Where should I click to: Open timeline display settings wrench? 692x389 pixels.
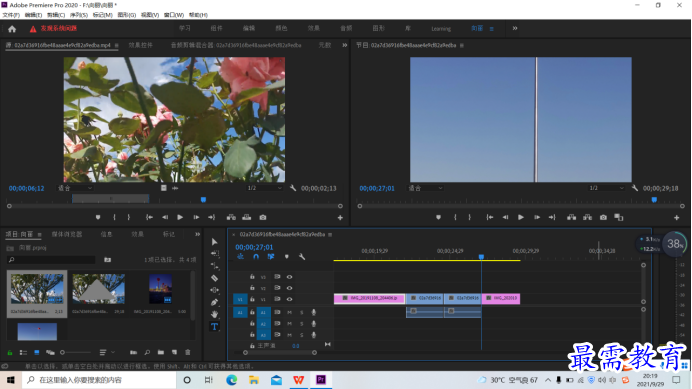click(302, 257)
